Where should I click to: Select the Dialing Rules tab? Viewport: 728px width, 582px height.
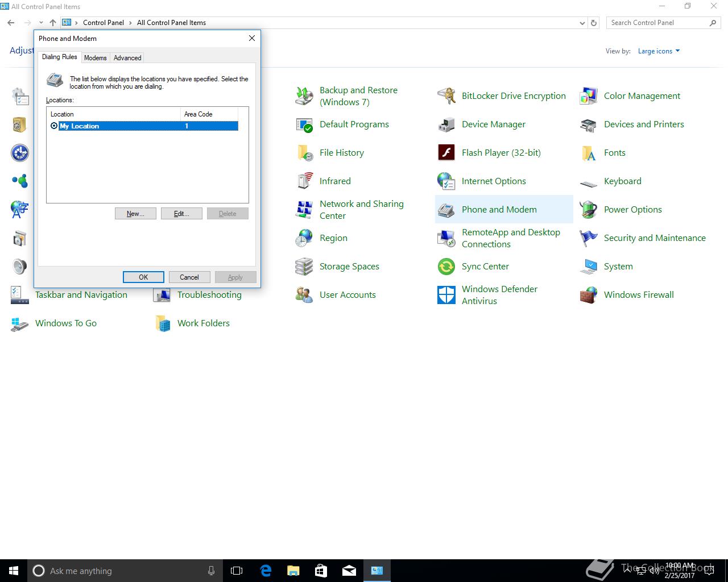tap(59, 57)
